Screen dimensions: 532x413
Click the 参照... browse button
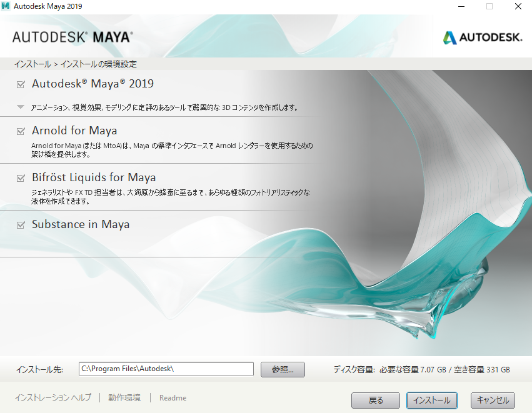(x=283, y=369)
